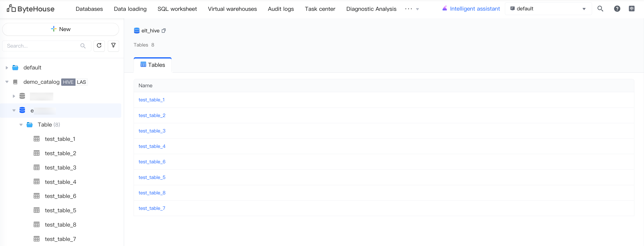Open the SQL worksheet menu
This screenshot has width=644, height=246.
[177, 9]
